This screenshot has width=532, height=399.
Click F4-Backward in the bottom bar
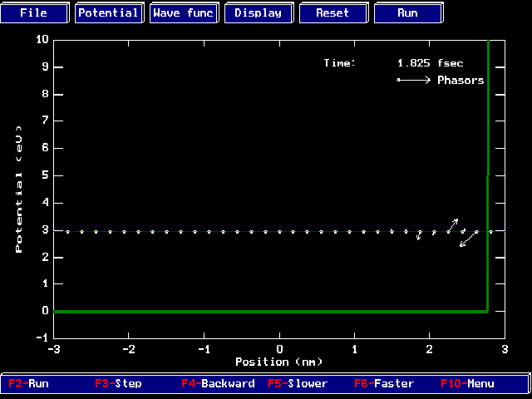(218, 383)
